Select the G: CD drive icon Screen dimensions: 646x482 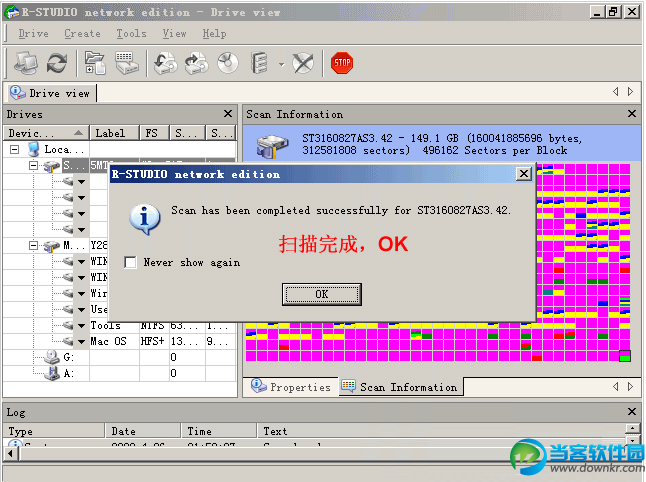tap(52, 357)
